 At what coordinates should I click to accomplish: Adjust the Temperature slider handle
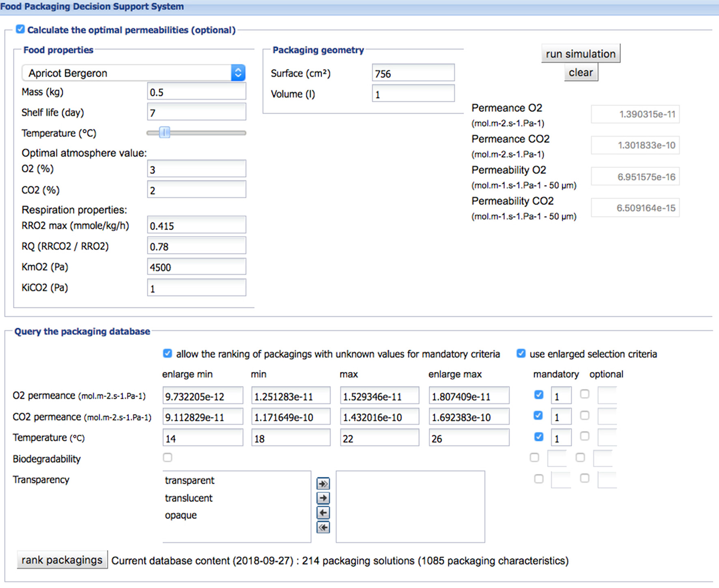164,133
